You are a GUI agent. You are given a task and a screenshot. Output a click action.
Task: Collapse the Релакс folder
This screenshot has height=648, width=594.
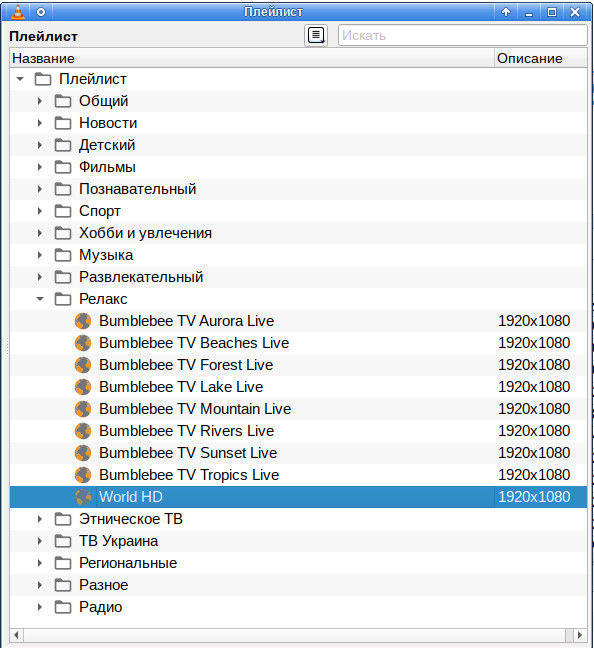coord(40,299)
